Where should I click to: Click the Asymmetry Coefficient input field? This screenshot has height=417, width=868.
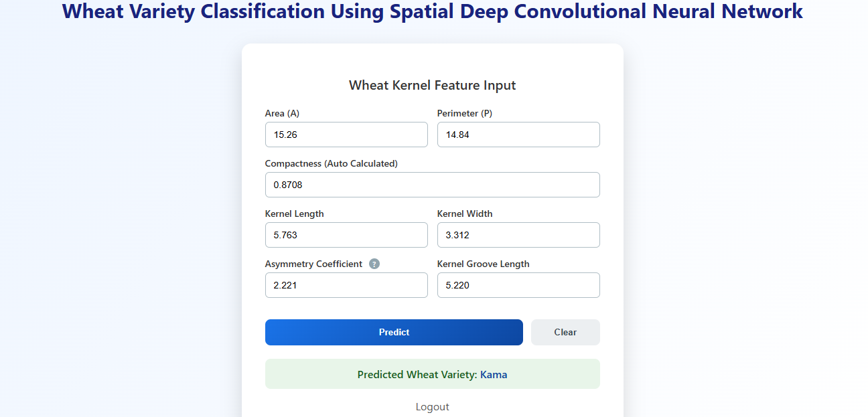pos(346,285)
